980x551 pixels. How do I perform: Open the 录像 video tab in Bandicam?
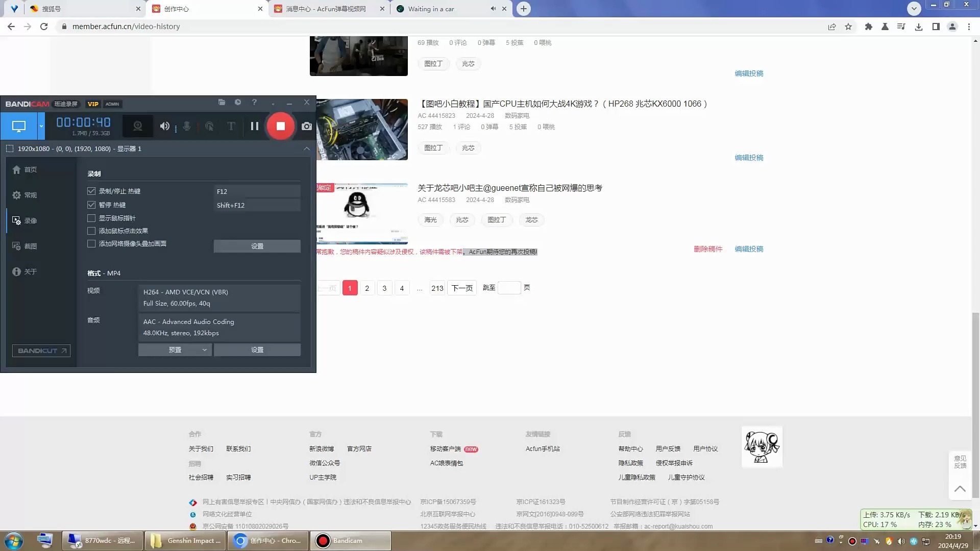[x=24, y=220]
